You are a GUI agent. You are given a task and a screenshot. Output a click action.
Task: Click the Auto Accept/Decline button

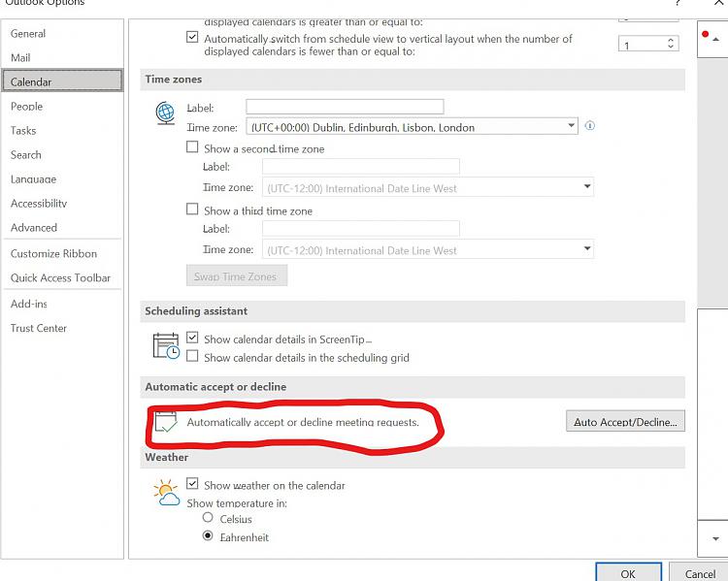coord(625,421)
